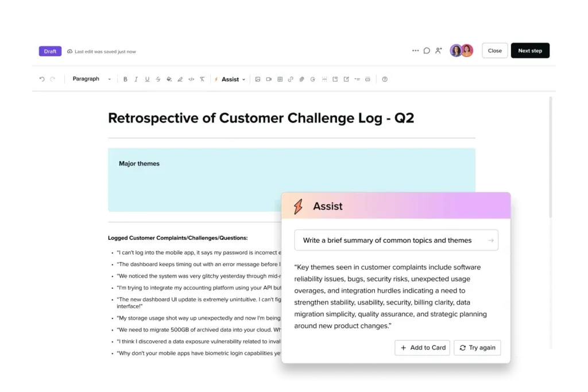The image size is (588, 392).
Task: Insert a table from the toolbar
Action: 280,79
